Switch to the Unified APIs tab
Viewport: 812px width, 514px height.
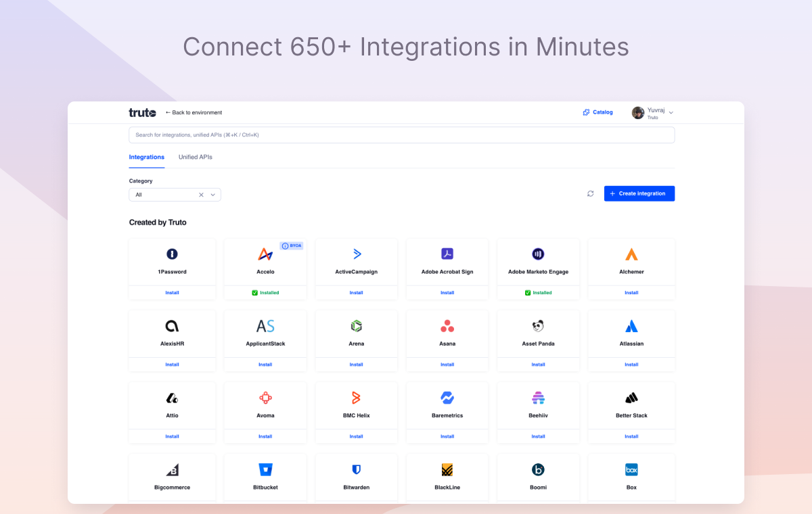[196, 157]
